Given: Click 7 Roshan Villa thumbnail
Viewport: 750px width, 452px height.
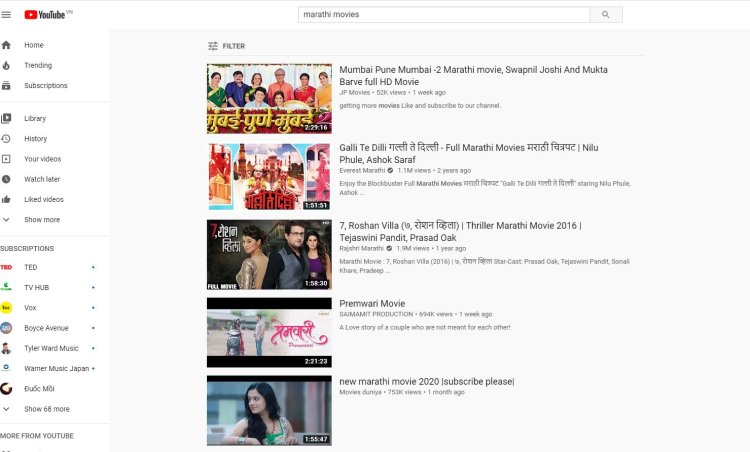Looking at the screenshot, I should [x=269, y=254].
